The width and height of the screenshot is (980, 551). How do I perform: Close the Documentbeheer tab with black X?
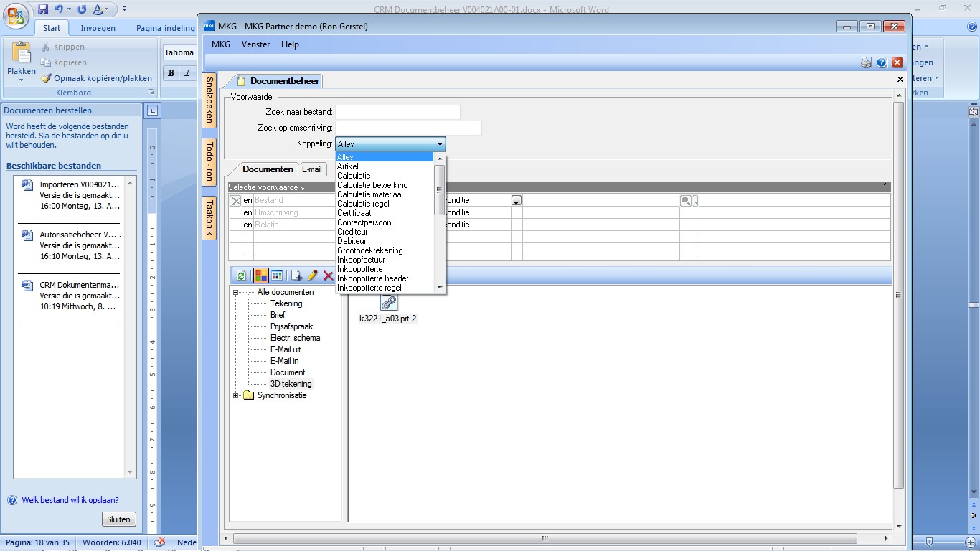pyautogui.click(x=900, y=80)
